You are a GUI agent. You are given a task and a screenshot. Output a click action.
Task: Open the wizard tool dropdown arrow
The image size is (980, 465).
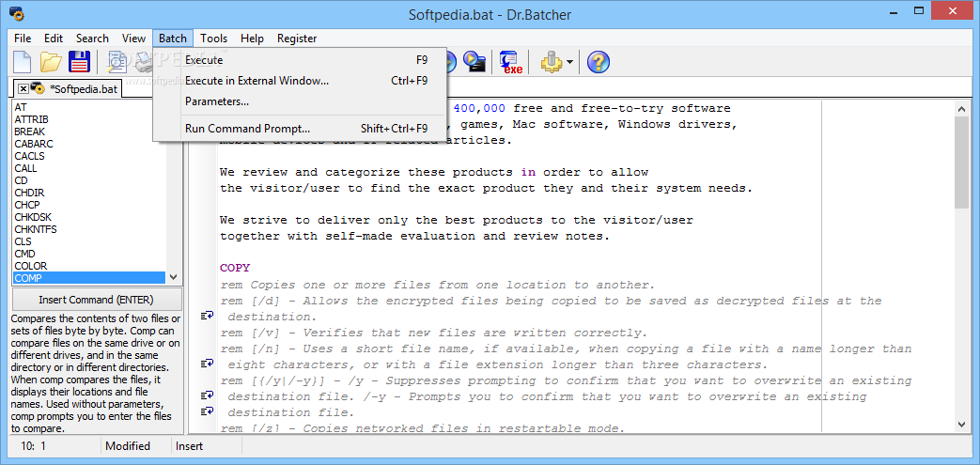(569, 62)
